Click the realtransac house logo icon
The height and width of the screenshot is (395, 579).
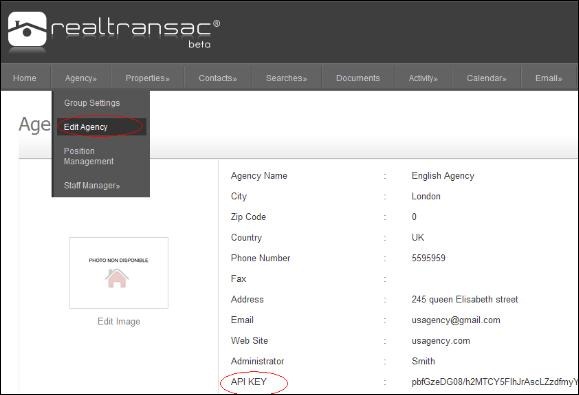click(x=27, y=29)
